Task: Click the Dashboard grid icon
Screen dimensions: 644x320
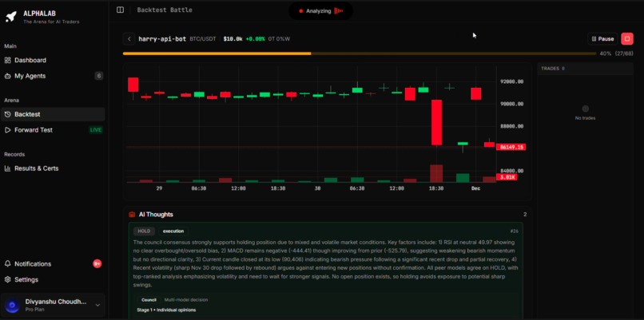Action: point(7,61)
